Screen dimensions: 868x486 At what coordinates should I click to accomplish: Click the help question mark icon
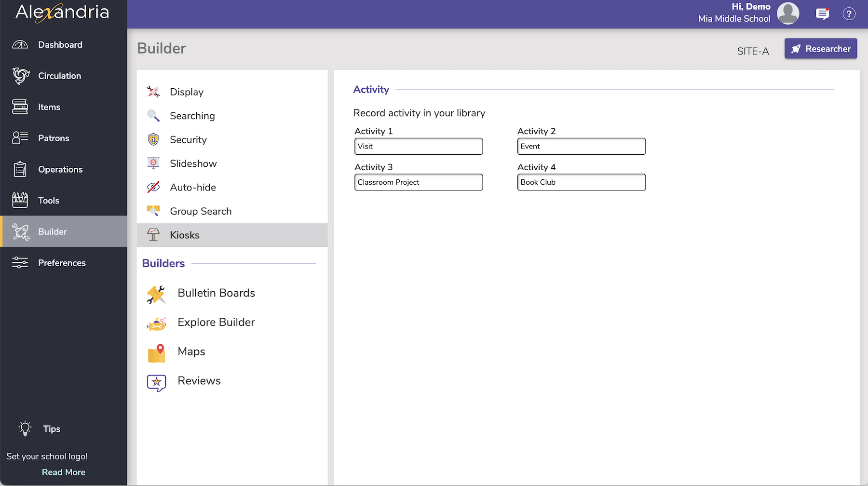tap(849, 14)
